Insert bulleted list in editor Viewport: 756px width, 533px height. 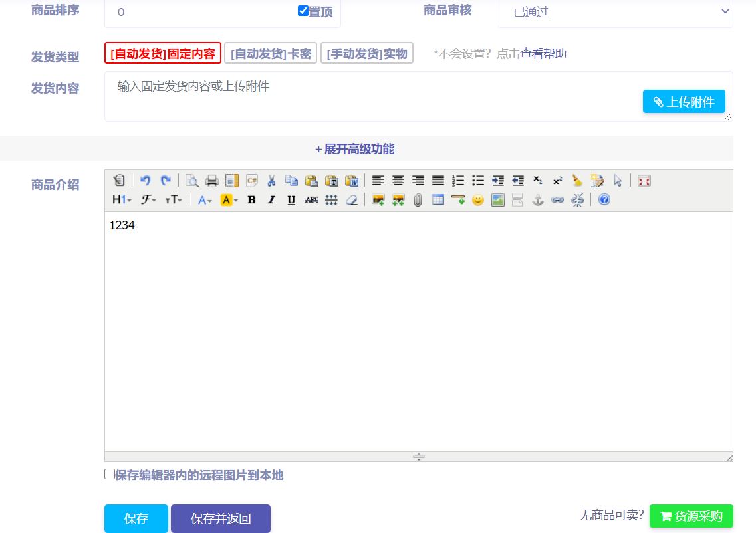coord(478,181)
